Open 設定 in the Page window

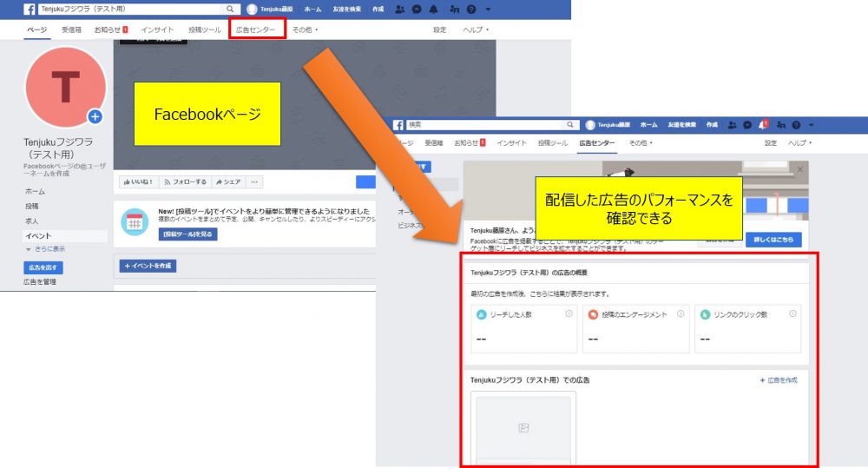pyautogui.click(x=439, y=30)
